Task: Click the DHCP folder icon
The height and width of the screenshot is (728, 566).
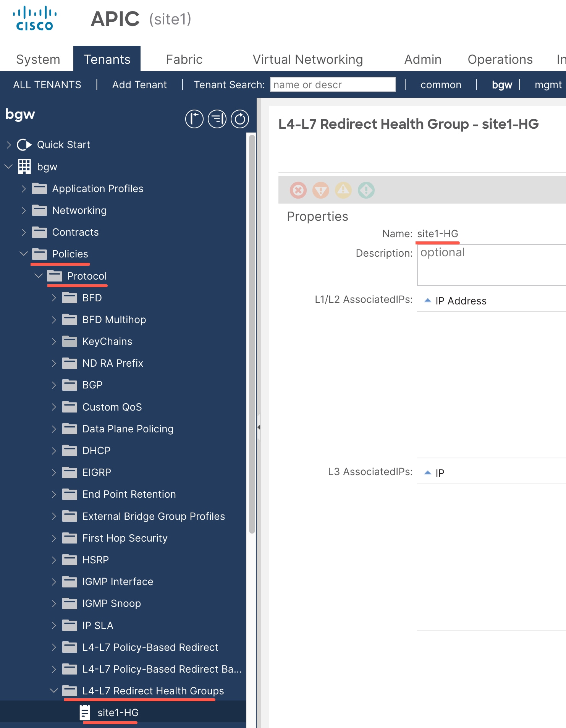Action: pos(70,451)
